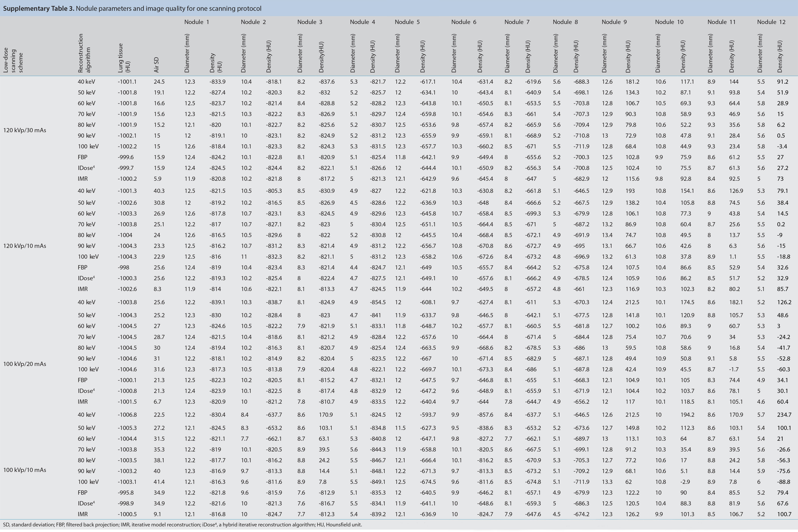Click "FBP" algorithm in the 100 kVp/10 mAs group
This screenshot has height=532, width=798.
click(x=82, y=493)
